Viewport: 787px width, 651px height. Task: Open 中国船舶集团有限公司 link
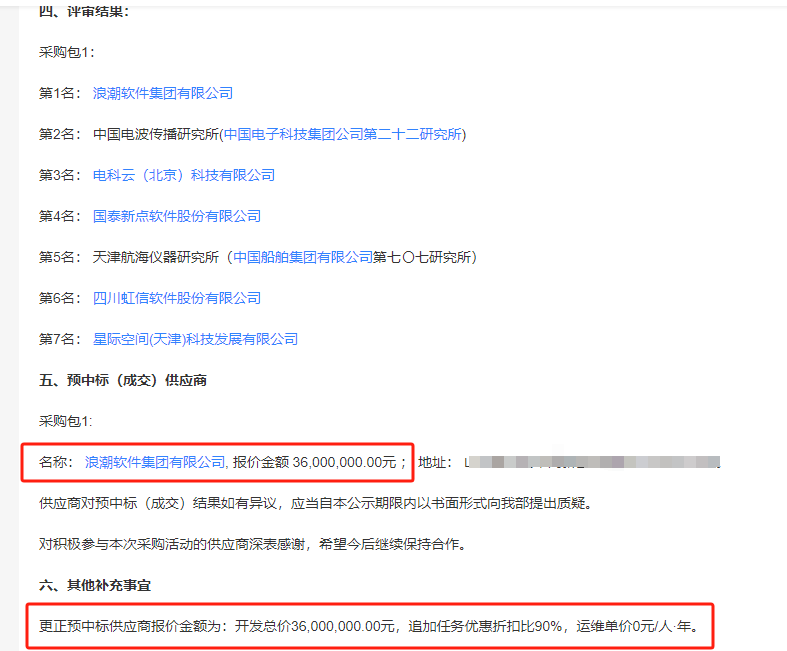[303, 257]
